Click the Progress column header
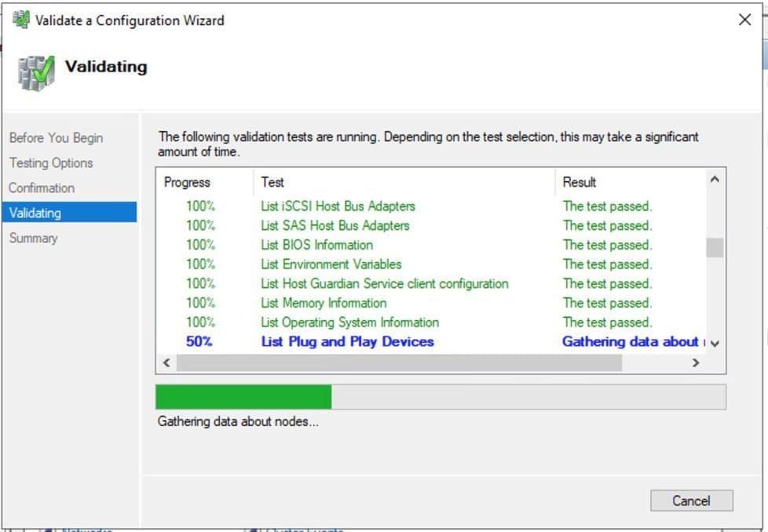The width and height of the screenshot is (768, 532). [x=188, y=182]
